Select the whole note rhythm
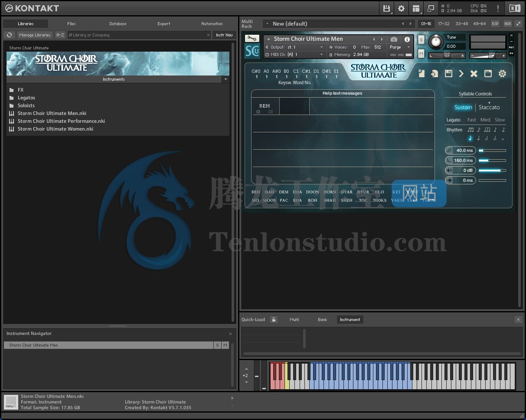526x420 pixels. tap(503, 139)
